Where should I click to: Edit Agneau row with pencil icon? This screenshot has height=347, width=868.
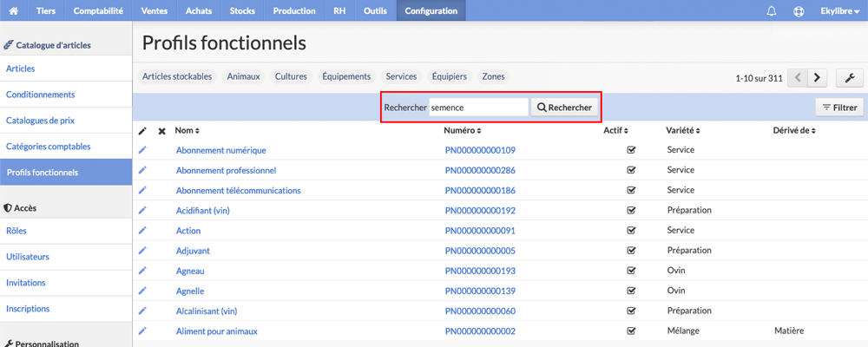[x=142, y=271]
